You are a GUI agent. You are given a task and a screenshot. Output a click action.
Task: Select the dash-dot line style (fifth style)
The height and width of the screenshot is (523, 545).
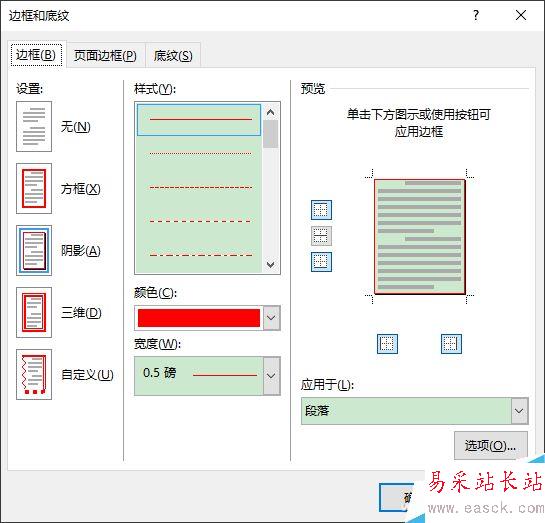tap(199, 255)
